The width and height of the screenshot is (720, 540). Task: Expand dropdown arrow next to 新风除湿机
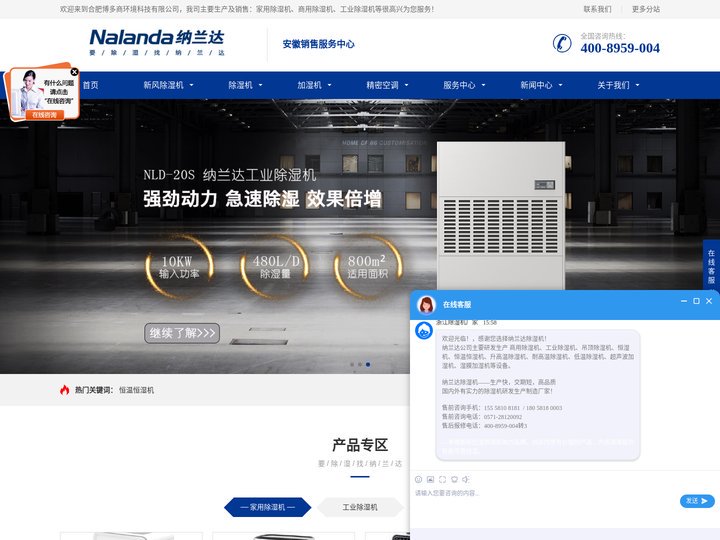[191, 85]
